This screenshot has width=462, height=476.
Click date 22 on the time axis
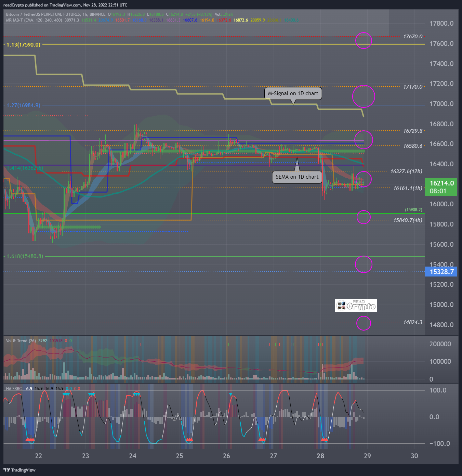point(39,456)
